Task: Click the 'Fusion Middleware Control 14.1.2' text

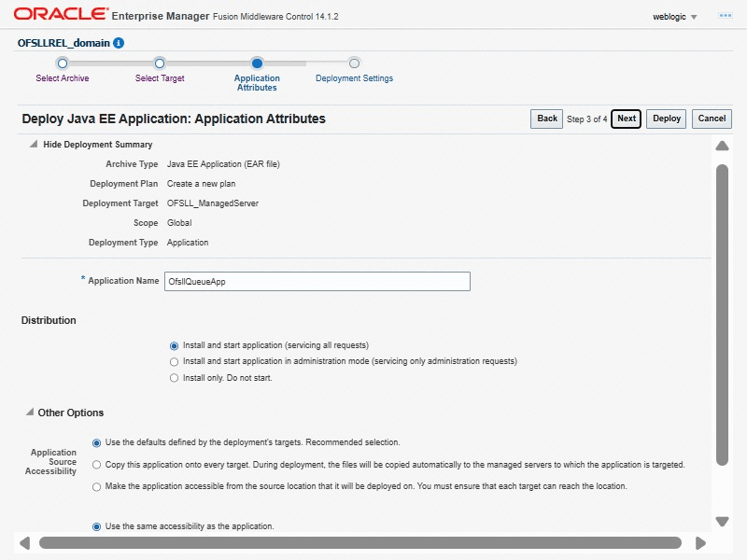Action: [275, 17]
